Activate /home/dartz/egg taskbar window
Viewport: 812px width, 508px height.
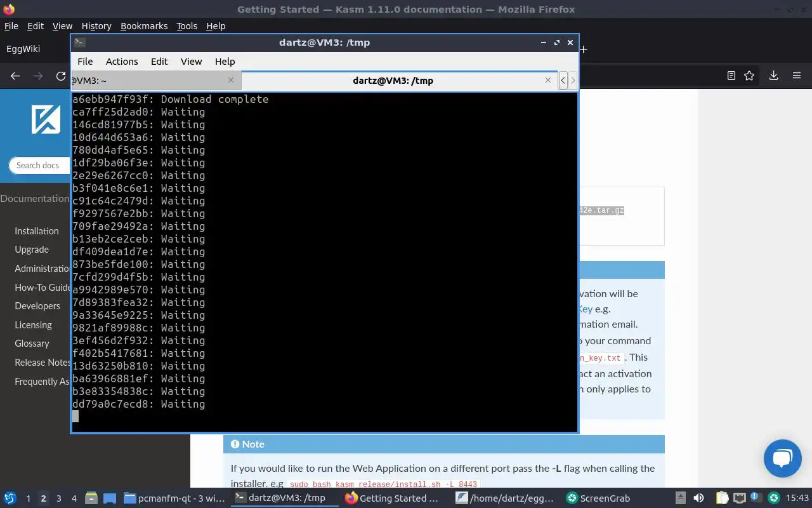click(505, 498)
